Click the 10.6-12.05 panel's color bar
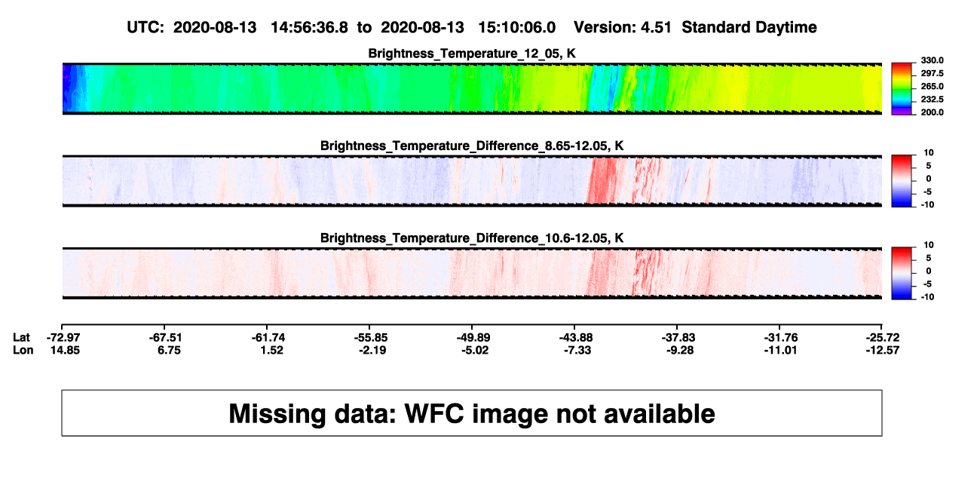The width and height of the screenshot is (980, 503). pyautogui.click(x=902, y=273)
